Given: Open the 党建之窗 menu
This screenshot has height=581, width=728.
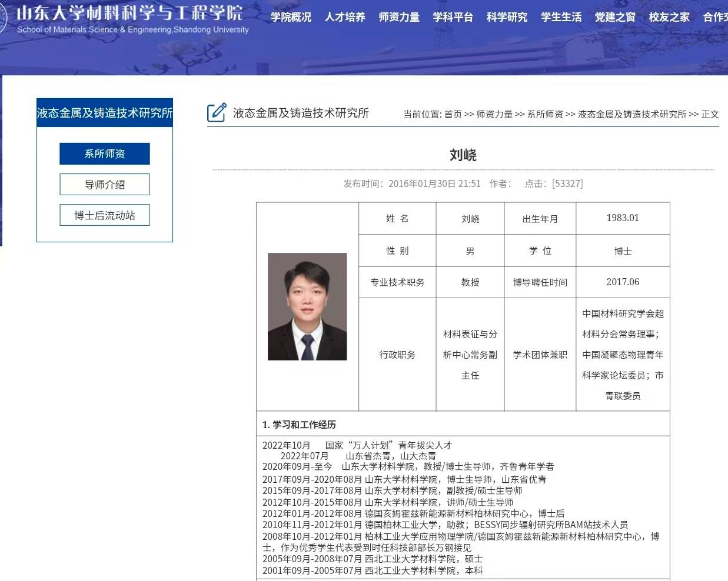Looking at the screenshot, I should (x=615, y=17).
